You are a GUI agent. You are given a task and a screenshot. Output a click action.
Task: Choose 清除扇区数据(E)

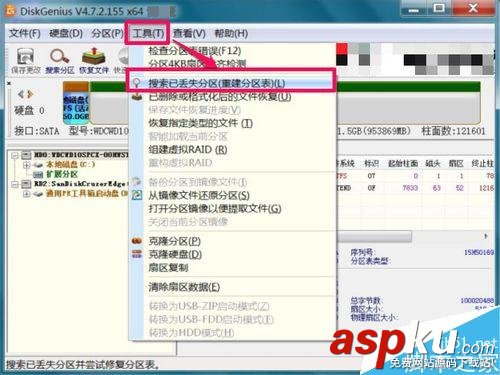184,287
